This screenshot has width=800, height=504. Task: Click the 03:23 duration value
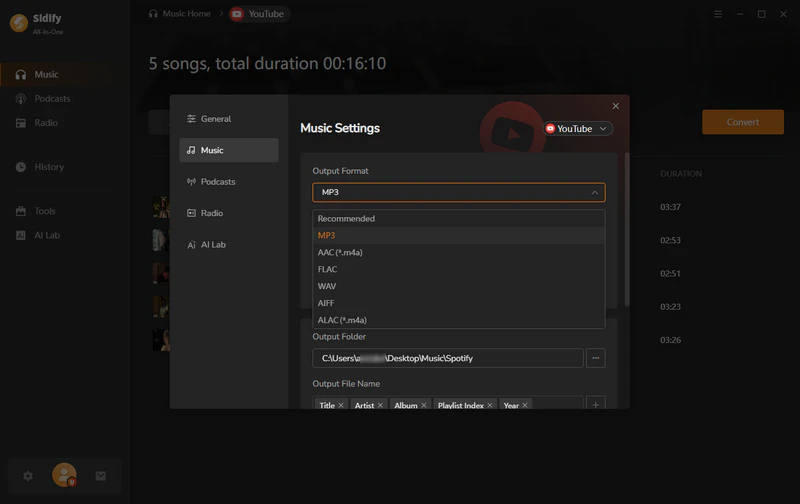[x=670, y=307]
